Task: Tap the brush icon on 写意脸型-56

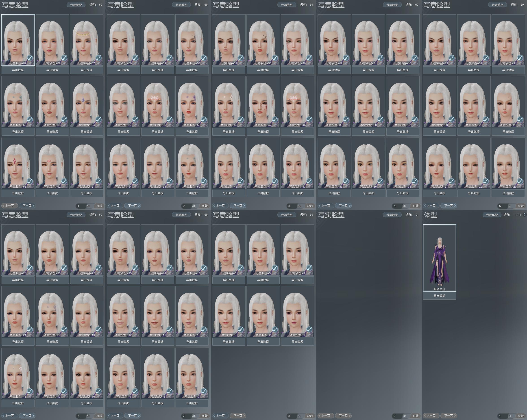Action: [x=169, y=120]
